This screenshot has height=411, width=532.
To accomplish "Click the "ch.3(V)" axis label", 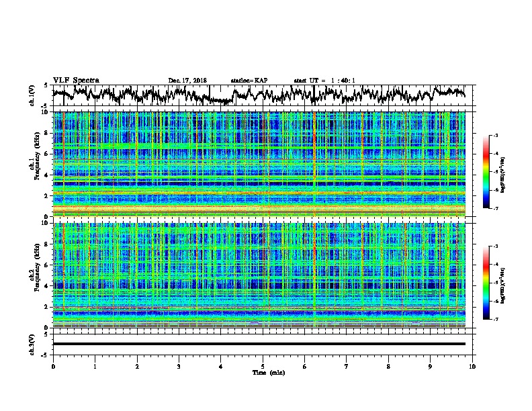I will tap(32, 345).
